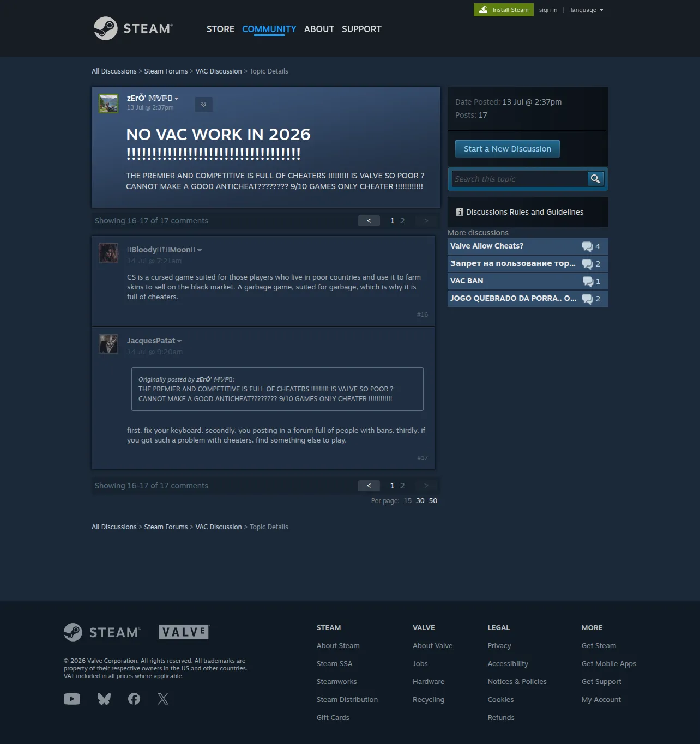
Task: Open the Valve Allow Cheats? discussion
Action: point(487,246)
